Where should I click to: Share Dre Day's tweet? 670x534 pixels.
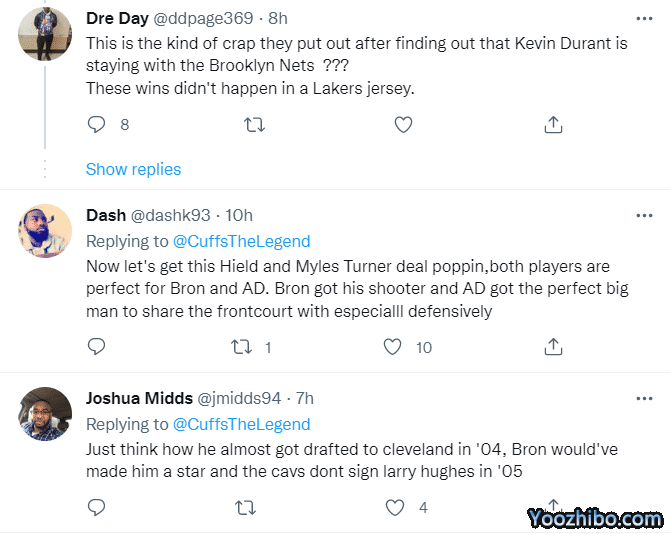tap(552, 125)
